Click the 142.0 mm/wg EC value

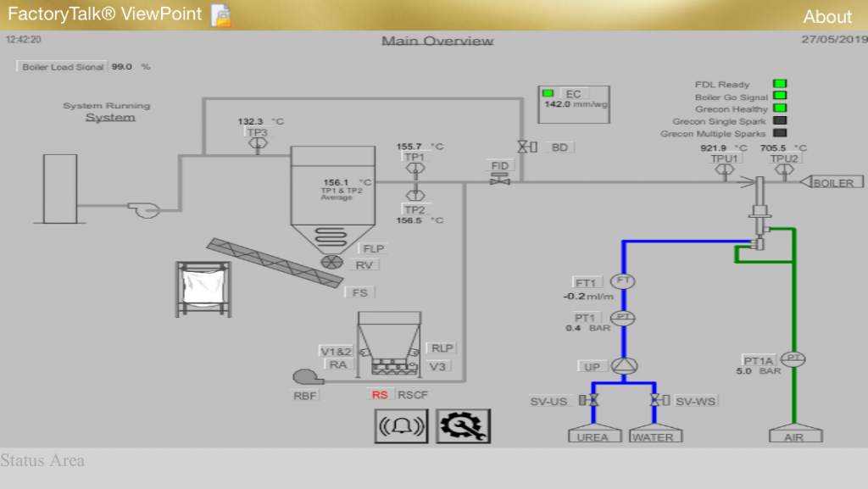(x=576, y=104)
